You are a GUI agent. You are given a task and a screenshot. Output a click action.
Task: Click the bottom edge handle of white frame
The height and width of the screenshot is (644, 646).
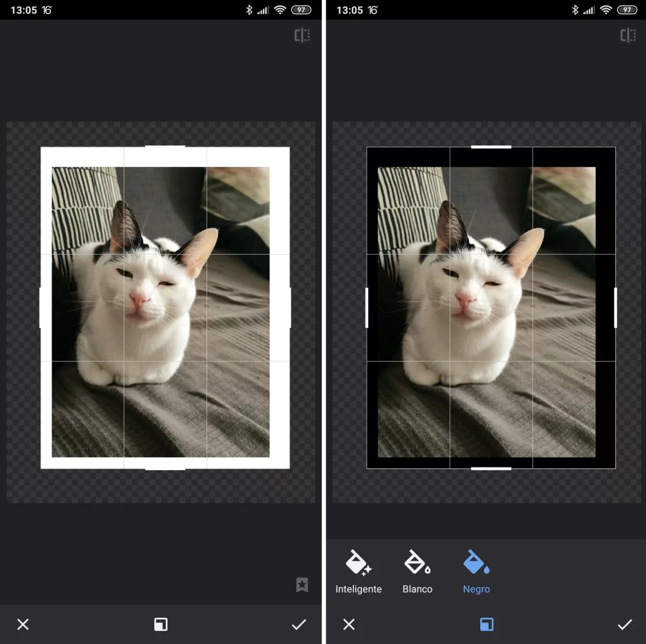(165, 468)
